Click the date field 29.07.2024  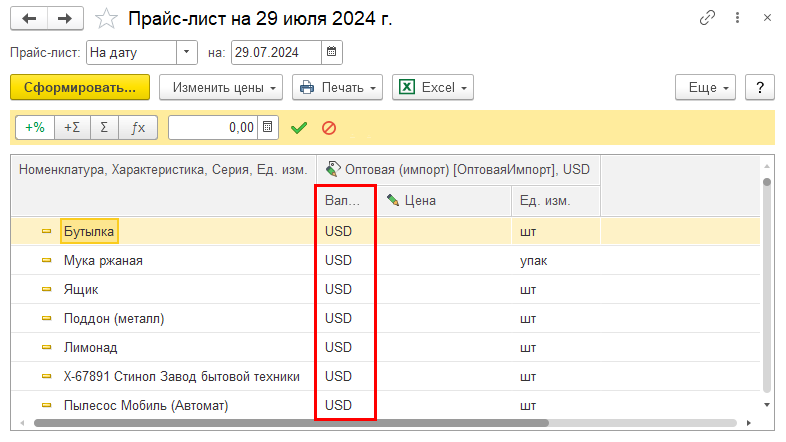276,52
